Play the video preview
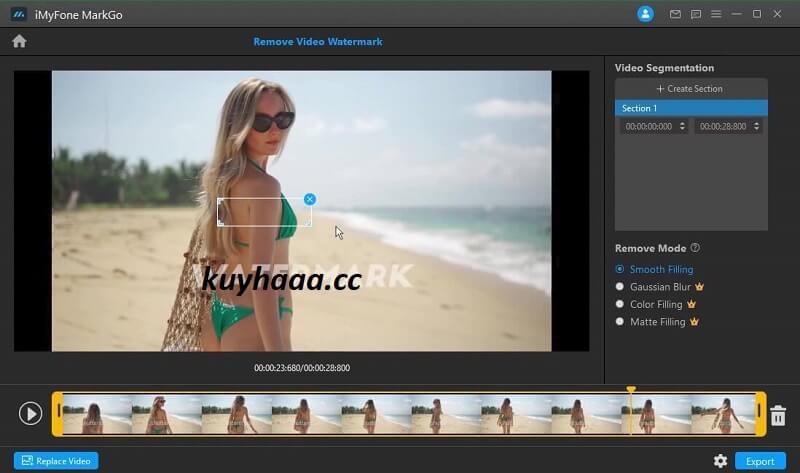The width and height of the screenshot is (800, 473). coord(30,413)
